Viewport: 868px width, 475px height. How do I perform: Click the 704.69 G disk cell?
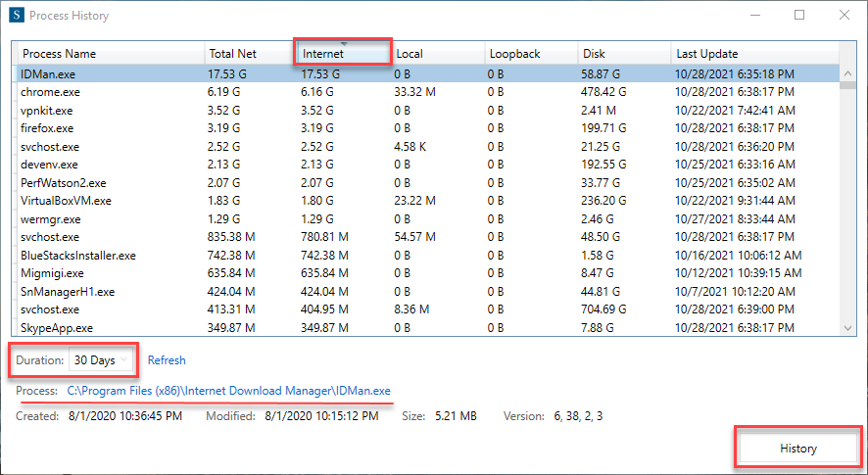pos(603,309)
